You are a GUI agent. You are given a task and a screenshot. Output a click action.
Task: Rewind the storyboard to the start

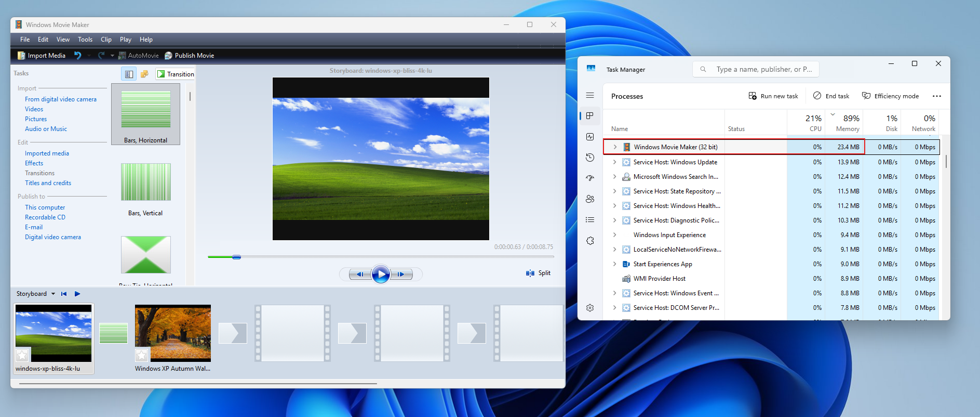pyautogui.click(x=64, y=294)
